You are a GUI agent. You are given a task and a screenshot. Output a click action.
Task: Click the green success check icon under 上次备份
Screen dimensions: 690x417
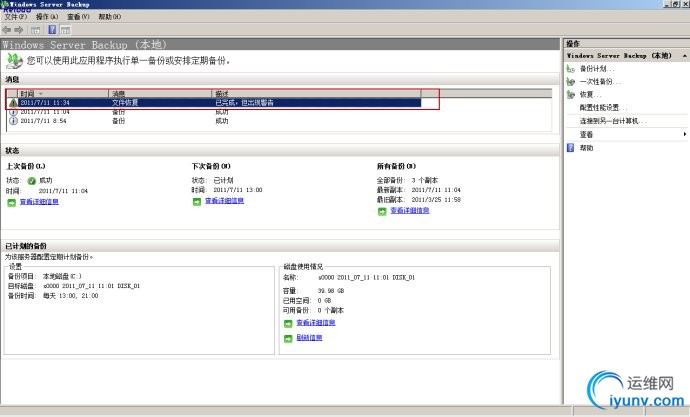[x=32, y=180]
